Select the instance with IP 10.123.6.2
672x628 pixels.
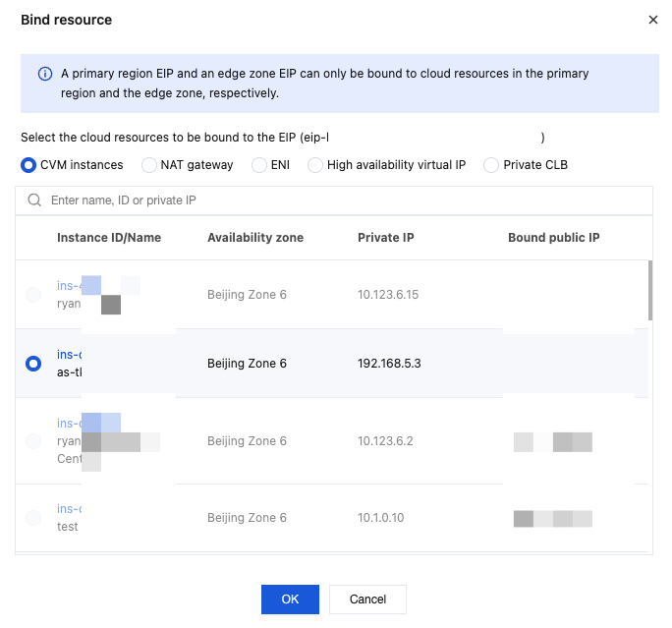pyautogui.click(x=33, y=441)
